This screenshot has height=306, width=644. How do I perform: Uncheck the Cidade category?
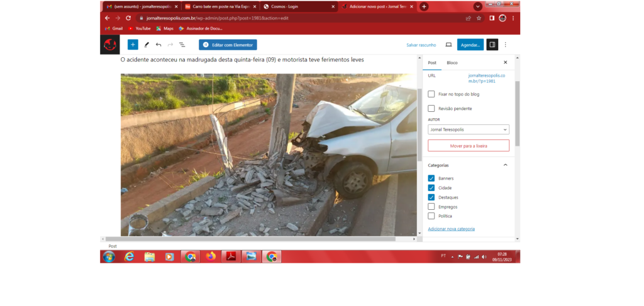click(431, 188)
